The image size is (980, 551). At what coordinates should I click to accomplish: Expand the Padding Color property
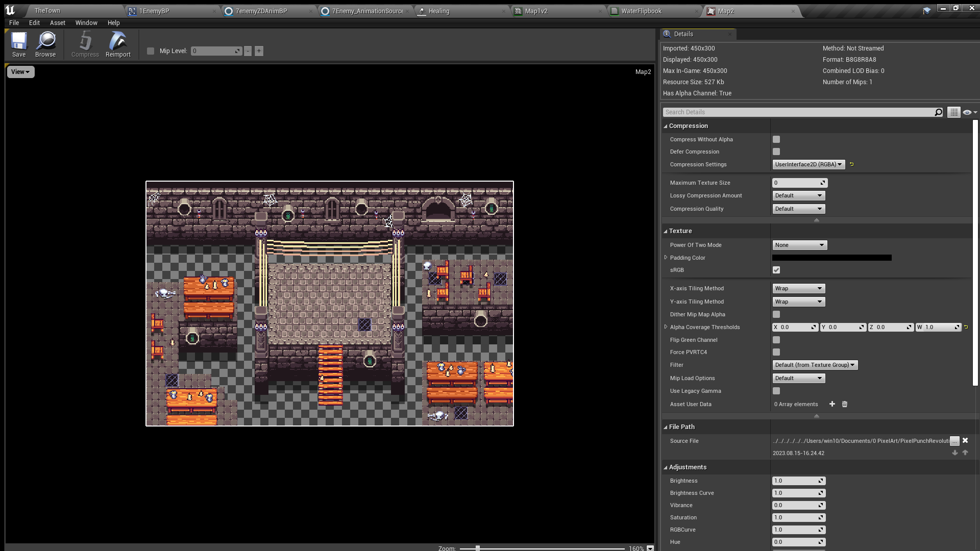pos(666,258)
